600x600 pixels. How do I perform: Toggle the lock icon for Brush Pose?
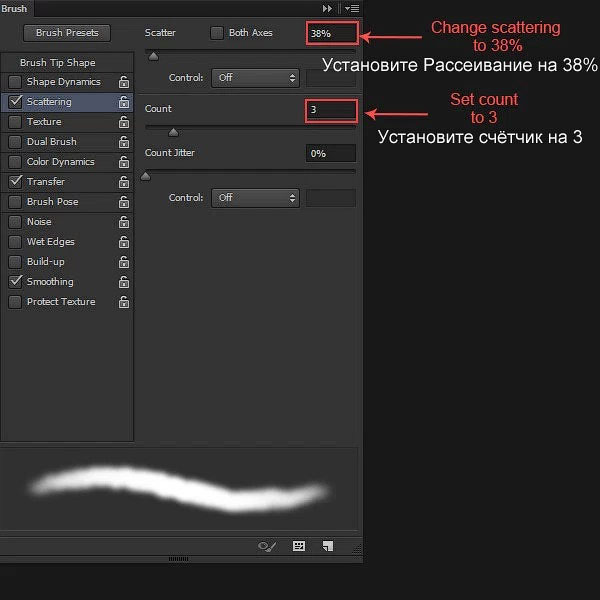pyautogui.click(x=124, y=202)
